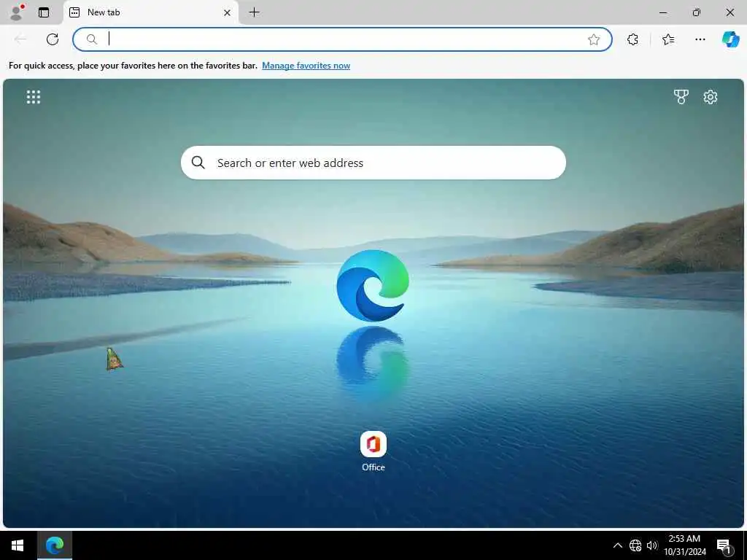
Task: Open the profile account icon
Action: coord(17,12)
